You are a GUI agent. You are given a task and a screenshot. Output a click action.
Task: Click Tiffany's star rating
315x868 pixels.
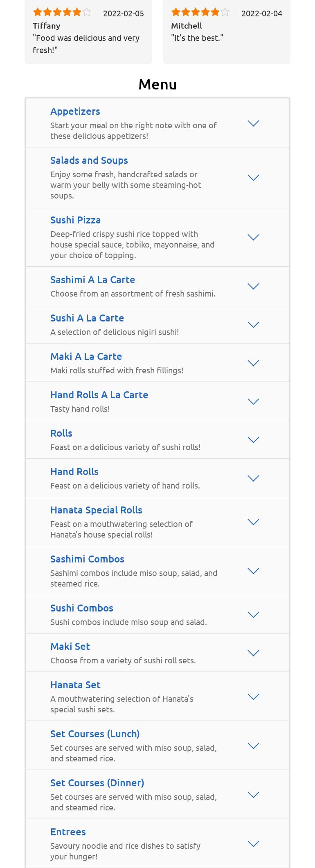click(x=62, y=12)
